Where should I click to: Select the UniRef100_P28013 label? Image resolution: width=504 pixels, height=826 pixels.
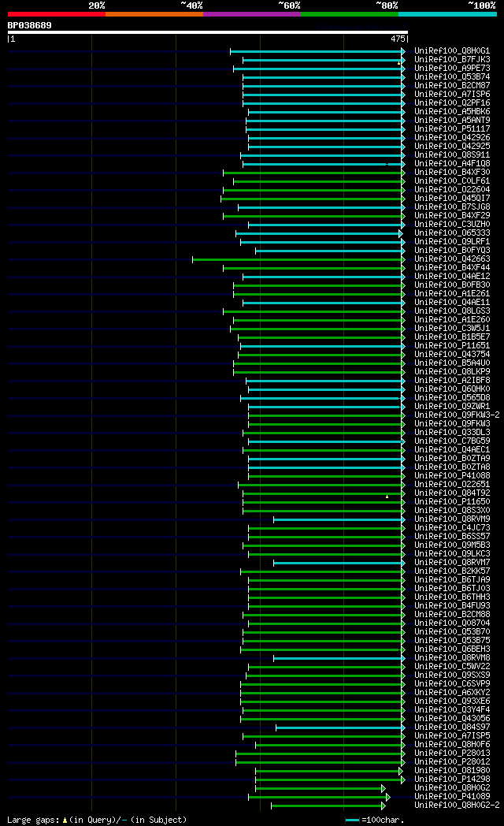tap(452, 753)
